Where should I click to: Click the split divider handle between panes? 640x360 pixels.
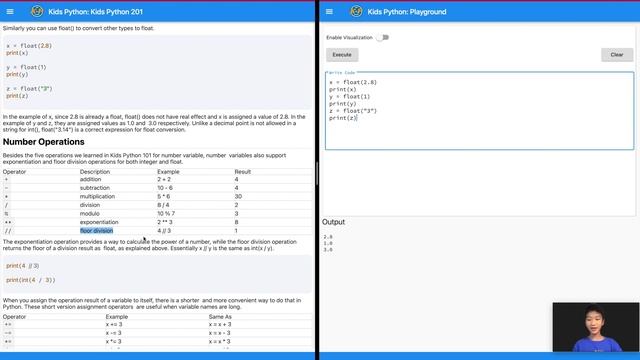click(317, 173)
